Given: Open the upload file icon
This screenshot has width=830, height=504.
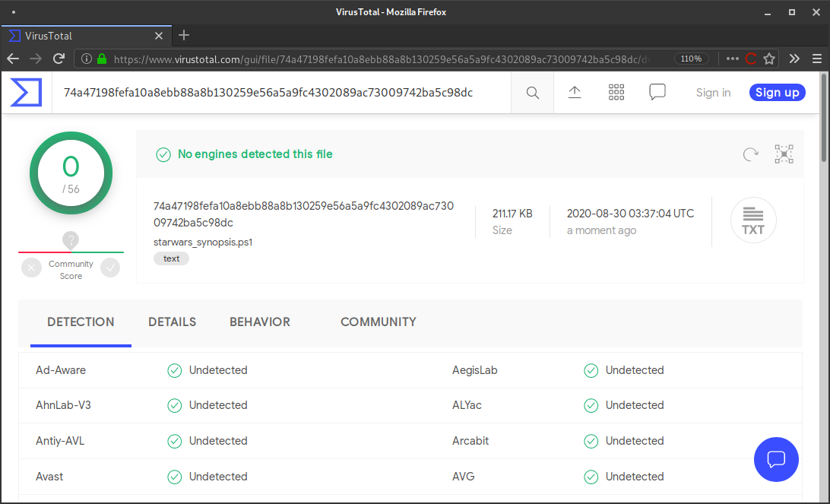Looking at the screenshot, I should pyautogui.click(x=575, y=93).
